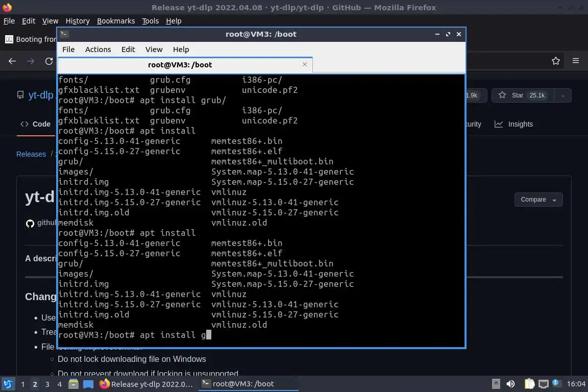This screenshot has height=392, width=588.
Task: Click the yt-dlp repository icon on GitHub
Action: point(20,95)
